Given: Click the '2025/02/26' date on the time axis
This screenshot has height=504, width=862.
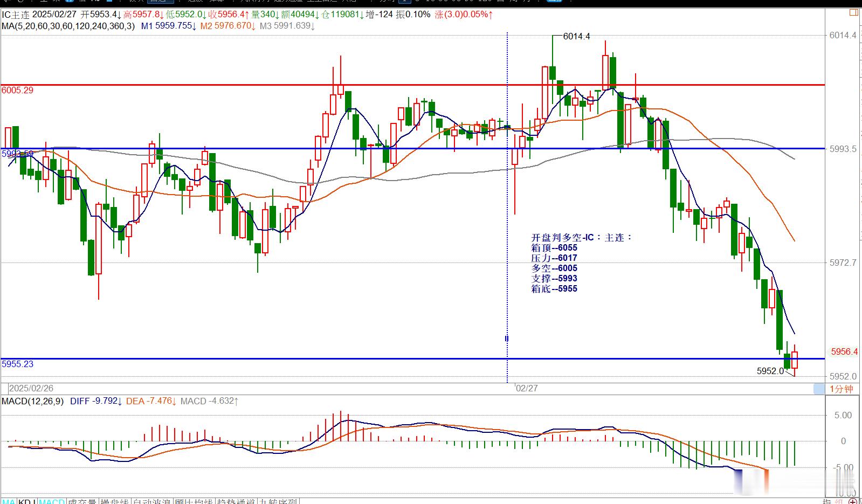Looking at the screenshot, I should [x=31, y=388].
